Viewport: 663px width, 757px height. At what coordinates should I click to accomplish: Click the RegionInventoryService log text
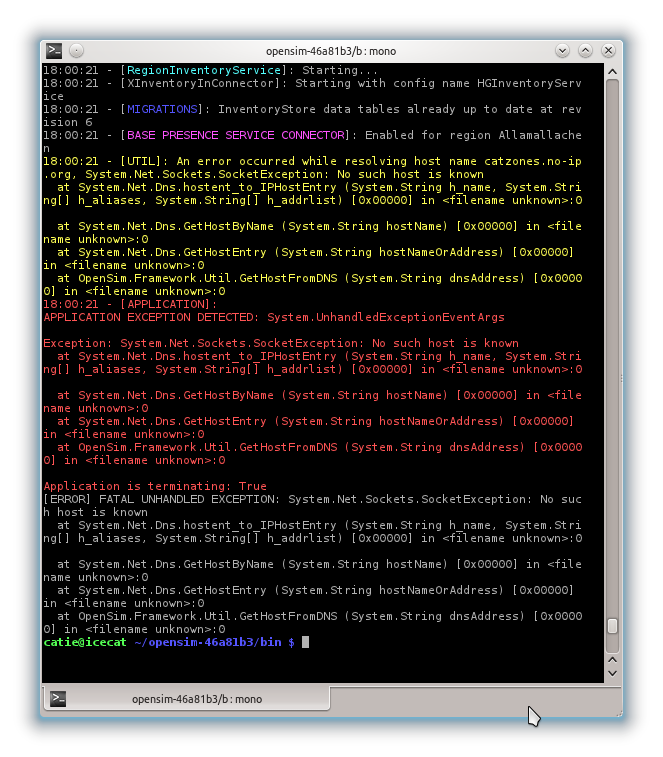(x=203, y=70)
